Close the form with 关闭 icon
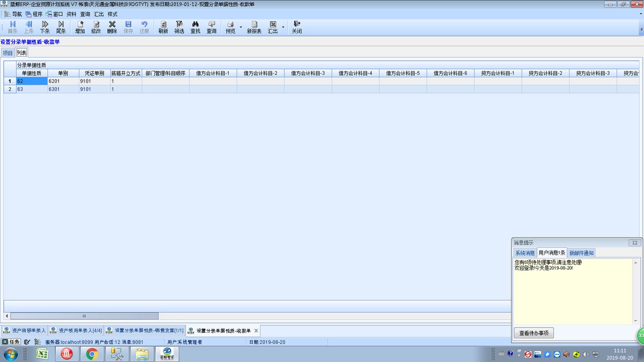Screen dimensions: 644x362 pos(297,27)
